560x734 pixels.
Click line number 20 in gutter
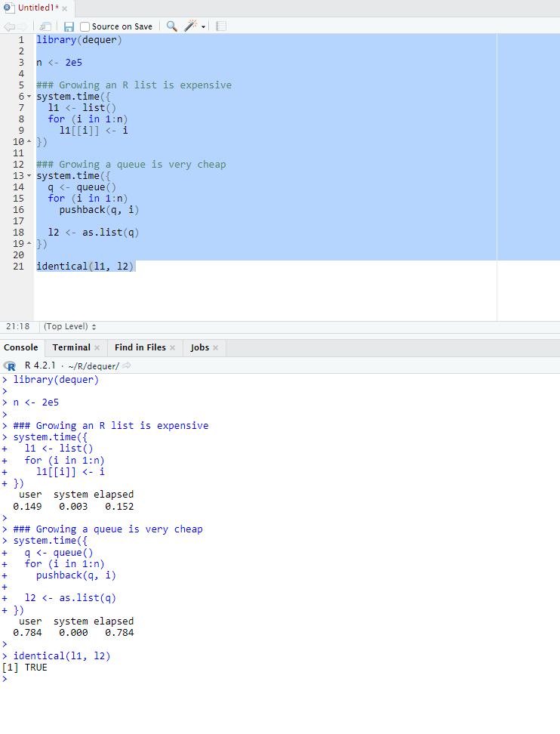(18, 255)
